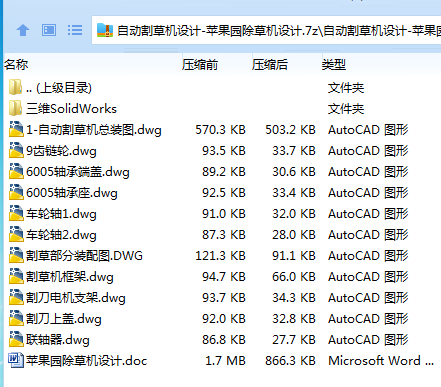
Task: Click the icon of 割草机框架.dwg
Action: (x=16, y=276)
